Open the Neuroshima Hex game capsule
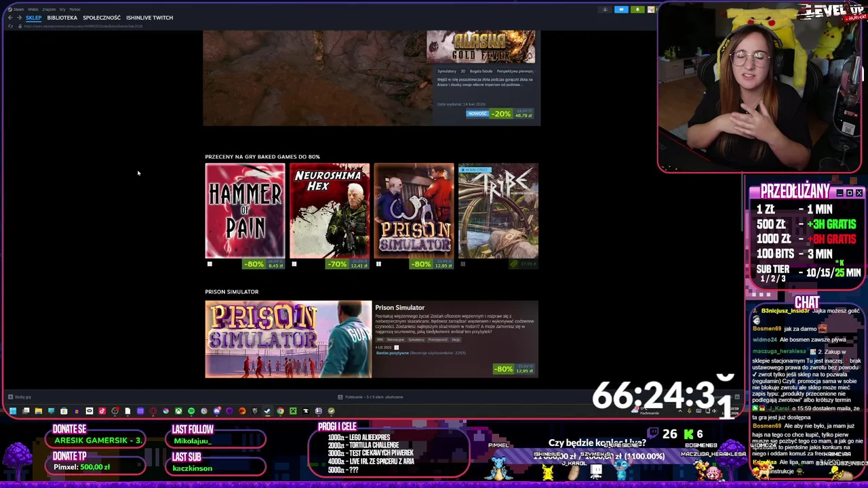 tap(330, 211)
